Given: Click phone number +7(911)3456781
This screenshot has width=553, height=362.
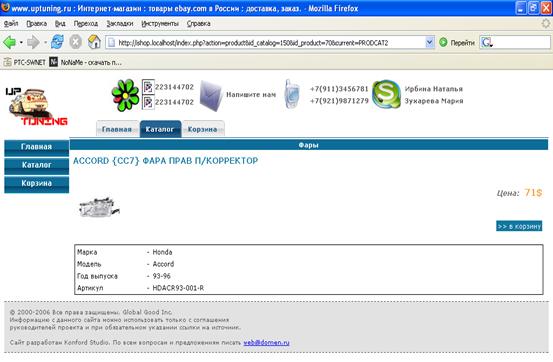Looking at the screenshot, I should [339, 89].
